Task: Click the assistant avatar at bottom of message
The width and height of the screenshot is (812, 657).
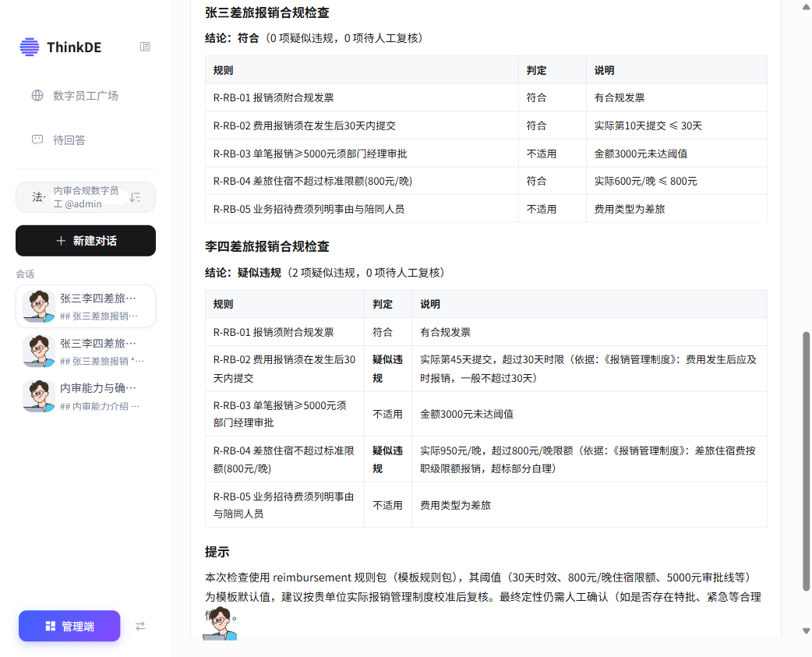Action: pos(220,623)
